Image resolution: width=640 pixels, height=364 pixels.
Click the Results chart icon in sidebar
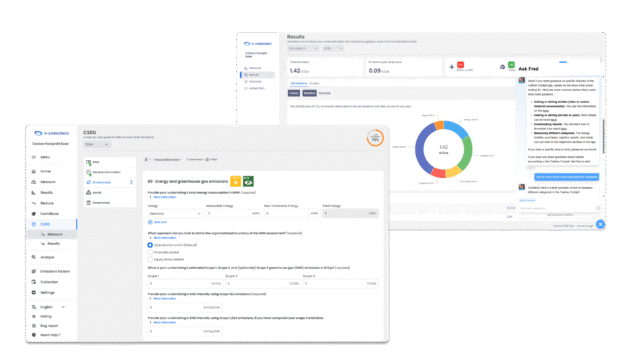click(x=34, y=193)
